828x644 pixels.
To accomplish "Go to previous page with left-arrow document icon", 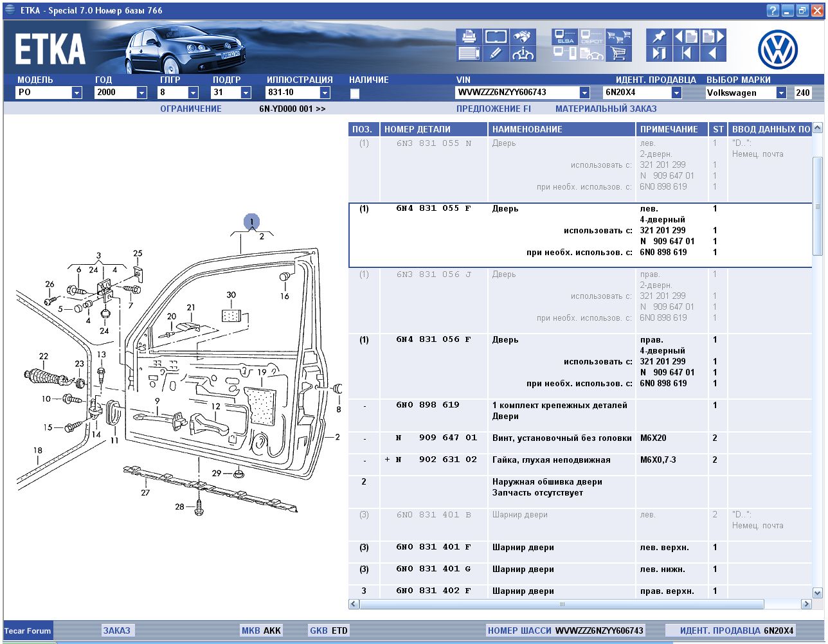I will 686,37.
